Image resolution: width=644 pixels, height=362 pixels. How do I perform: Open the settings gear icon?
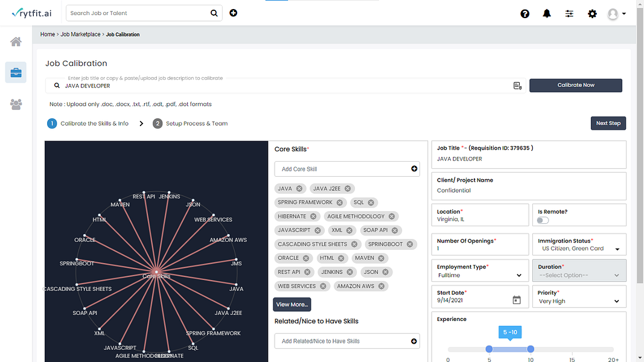click(x=592, y=14)
